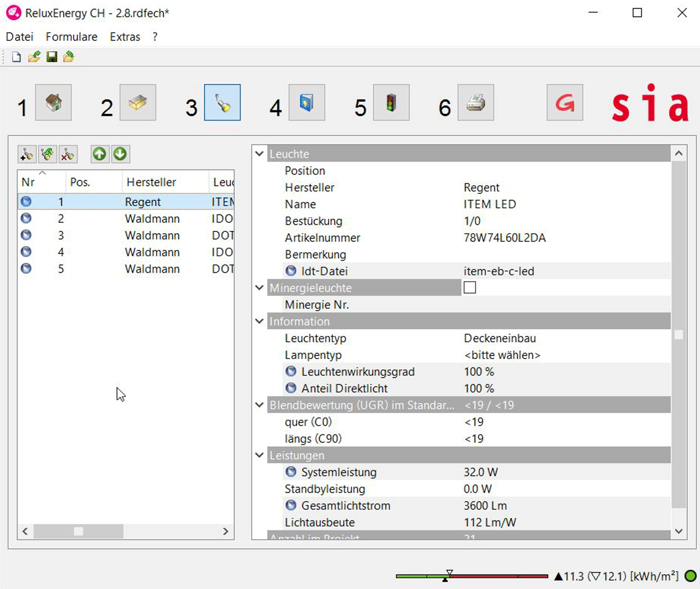The width and height of the screenshot is (700, 589).
Task: Open the Formulare menu
Action: point(72,37)
